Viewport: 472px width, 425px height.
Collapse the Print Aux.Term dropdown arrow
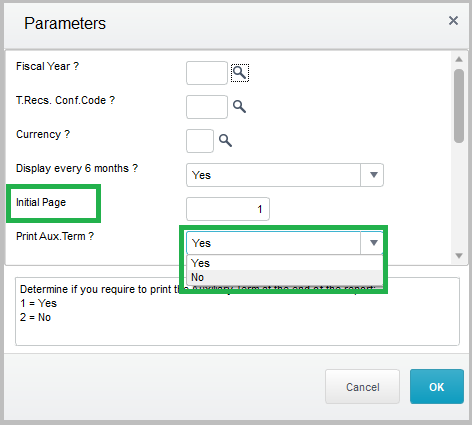pos(373,243)
